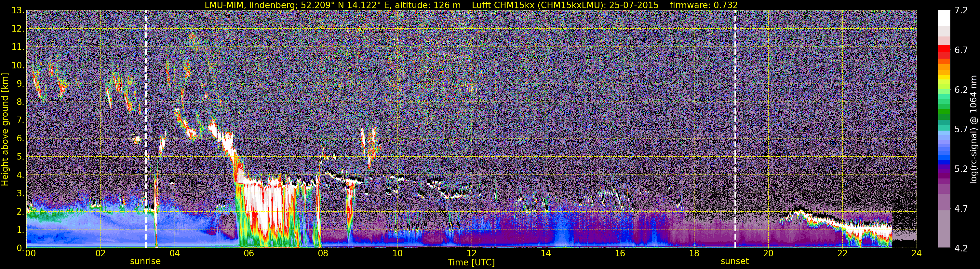Click the "04" time axis tick label
980x269 pixels.
[175, 253]
